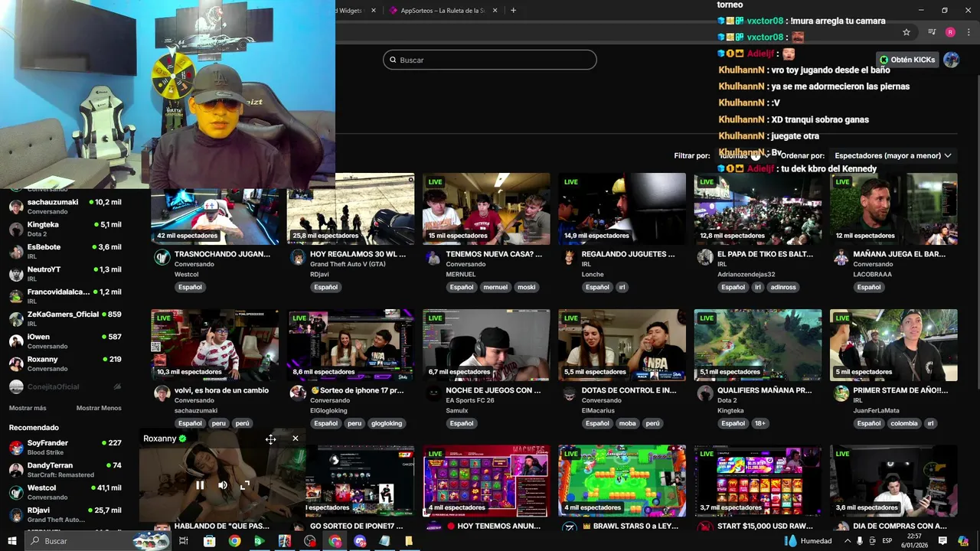Open Google Chrome from taskbar

(234, 541)
